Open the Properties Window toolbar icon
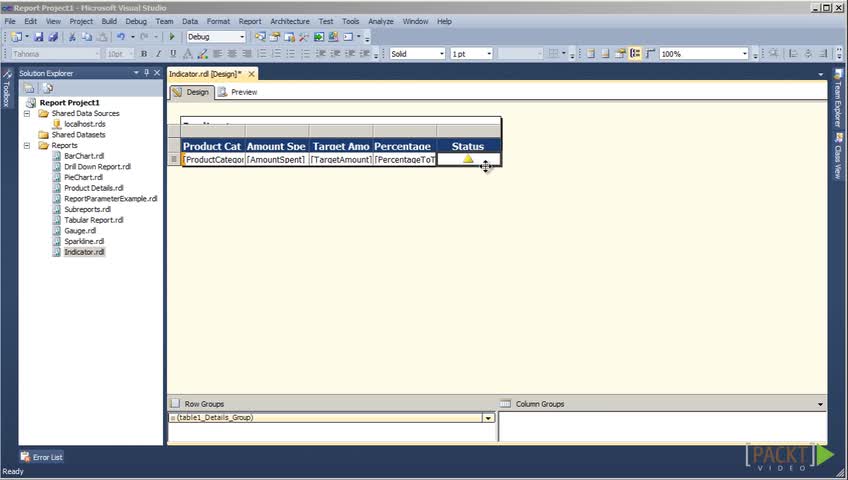The image size is (848, 480). pyautogui.click(x=275, y=37)
